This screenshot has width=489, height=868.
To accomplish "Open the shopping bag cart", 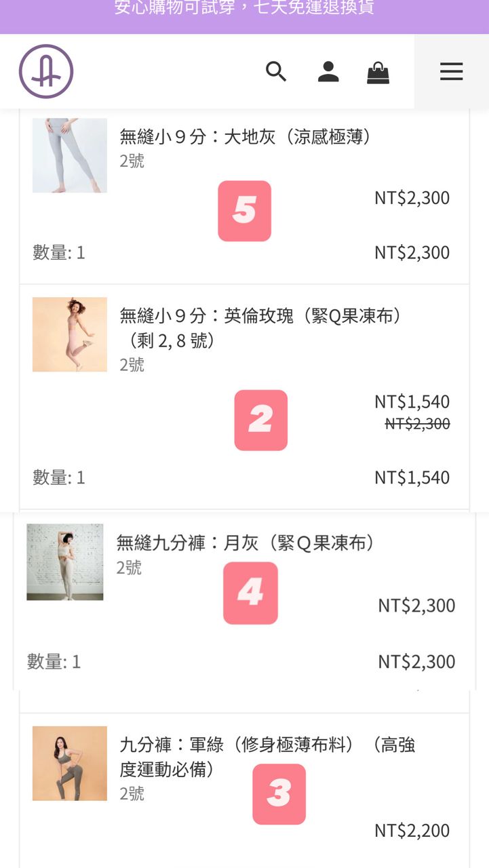I will 378,72.
